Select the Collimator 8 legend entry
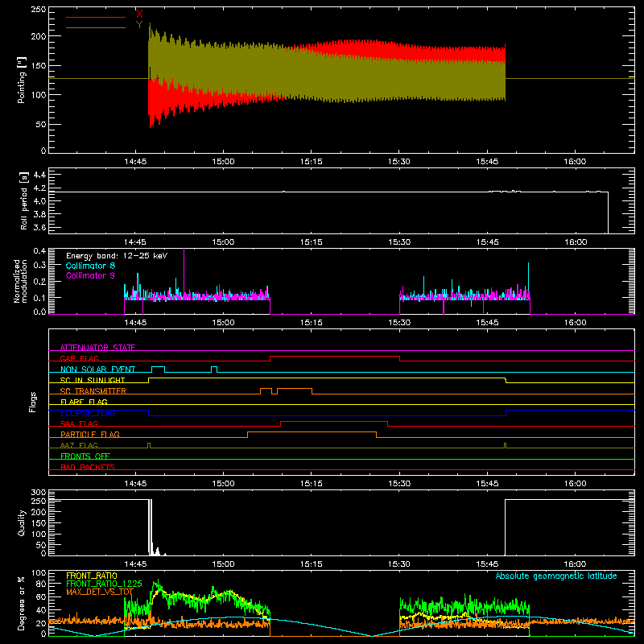Image resolution: width=644 pixels, height=644 pixels. coord(90,266)
